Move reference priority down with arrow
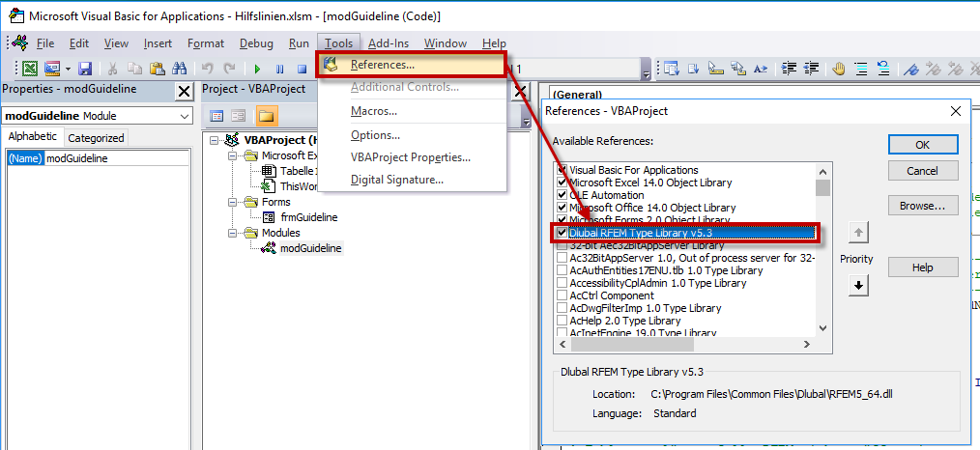980x450 pixels. tap(859, 285)
